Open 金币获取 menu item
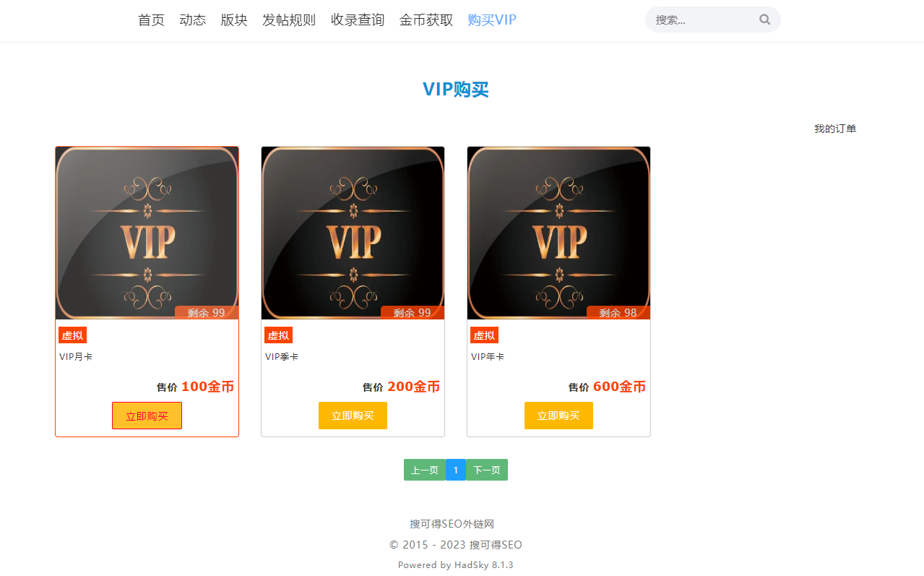 coord(426,20)
